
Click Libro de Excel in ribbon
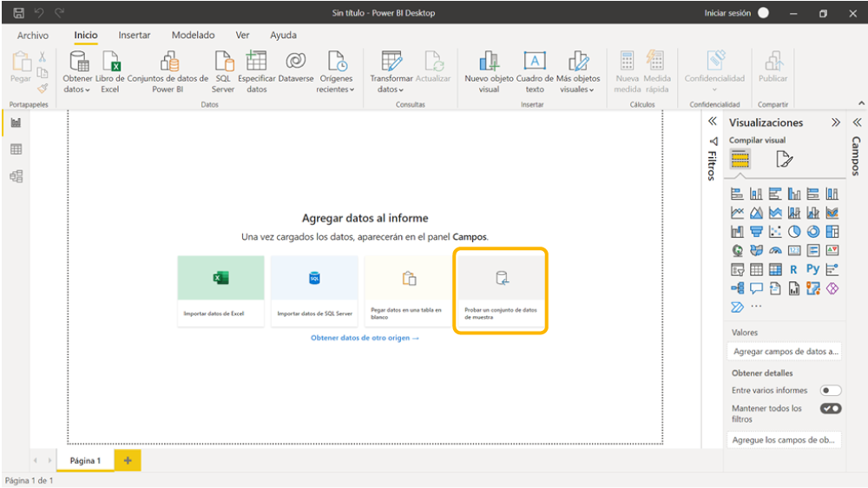pyautogui.click(x=110, y=72)
